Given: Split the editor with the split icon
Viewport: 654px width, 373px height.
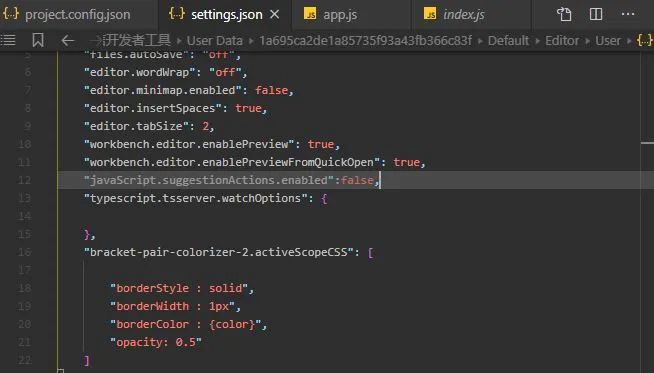Looking at the screenshot, I should tap(596, 15).
